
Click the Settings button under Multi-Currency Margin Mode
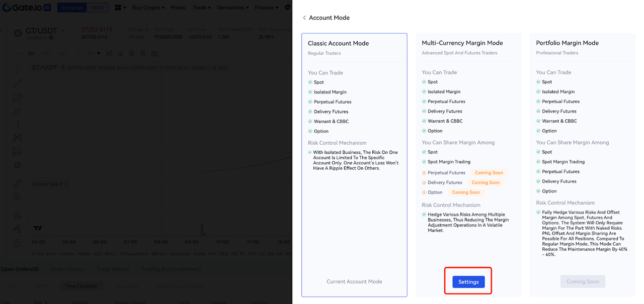[x=468, y=282]
